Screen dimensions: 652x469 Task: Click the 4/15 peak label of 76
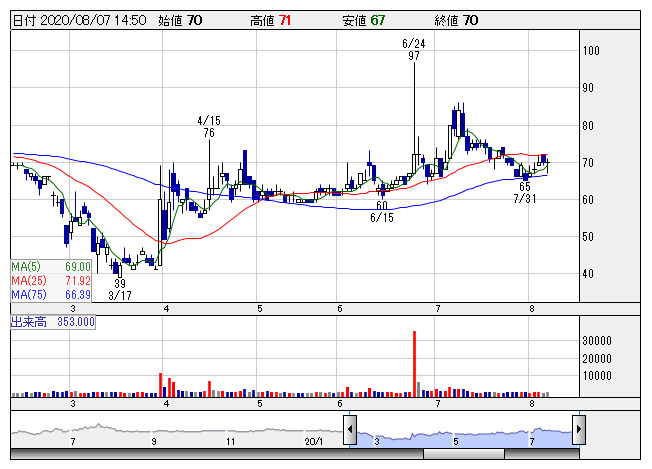pos(208,125)
